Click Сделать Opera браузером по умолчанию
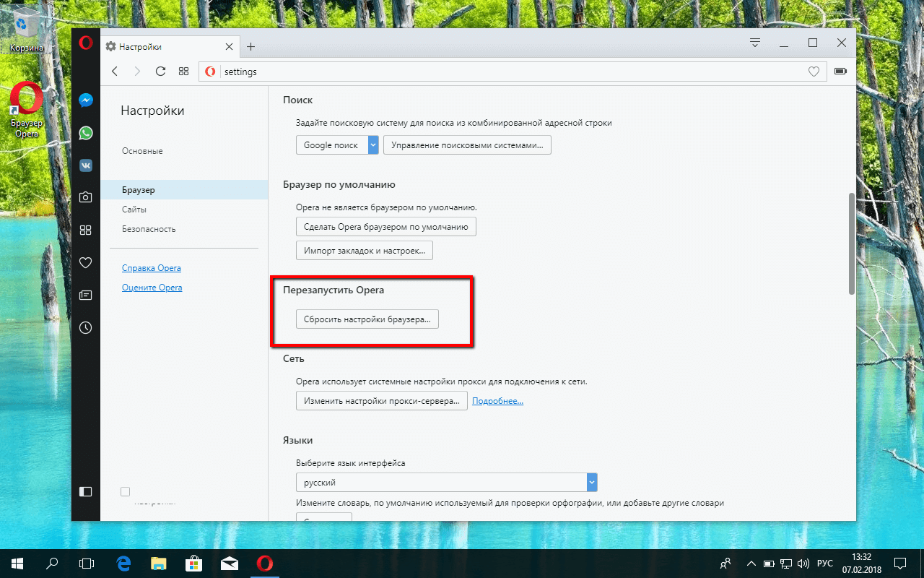The height and width of the screenshot is (578, 924). pos(386,227)
